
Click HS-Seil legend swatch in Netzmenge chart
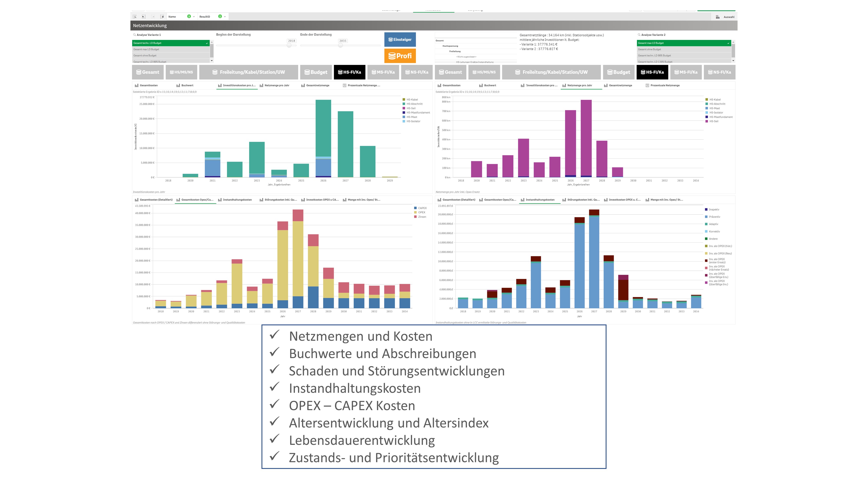point(707,121)
